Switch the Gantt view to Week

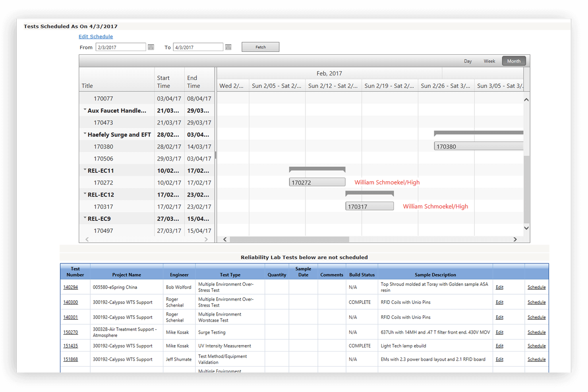coord(489,61)
